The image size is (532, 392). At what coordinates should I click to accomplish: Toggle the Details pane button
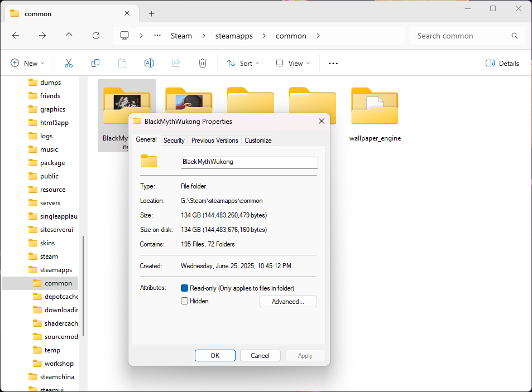(502, 64)
